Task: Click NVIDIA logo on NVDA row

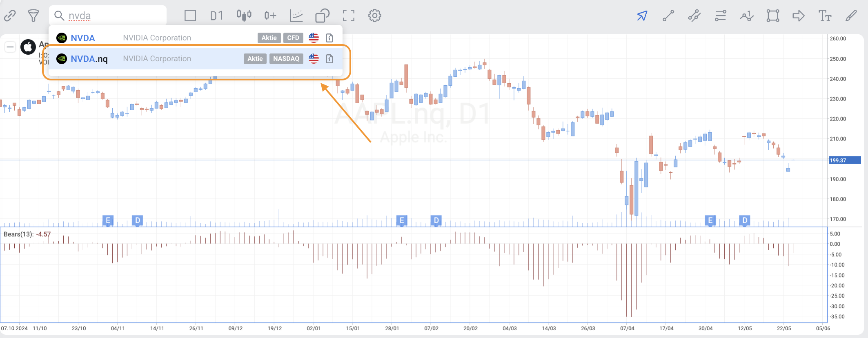Action: coord(62,38)
